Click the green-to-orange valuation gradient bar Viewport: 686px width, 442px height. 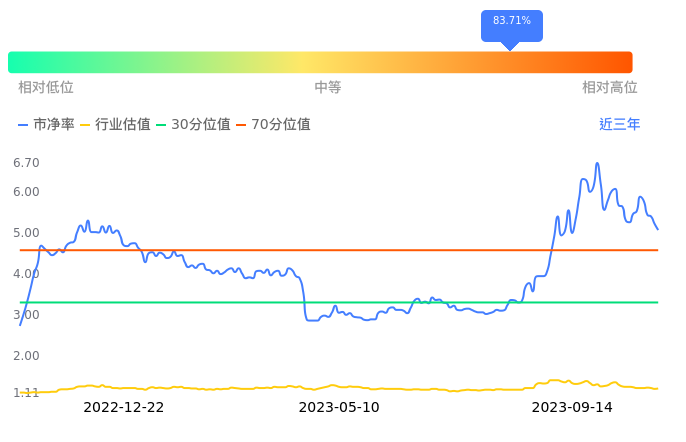(320, 62)
